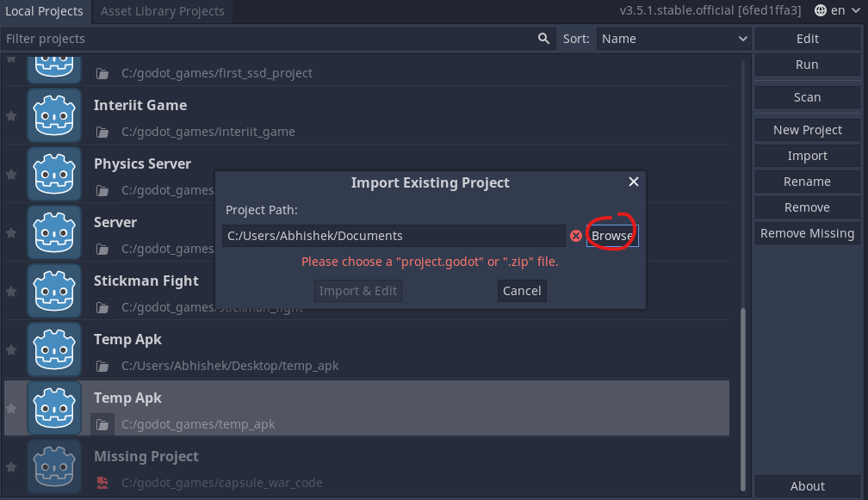Select the Stickman Fight project title
The height and width of the screenshot is (500, 868).
coord(146,281)
